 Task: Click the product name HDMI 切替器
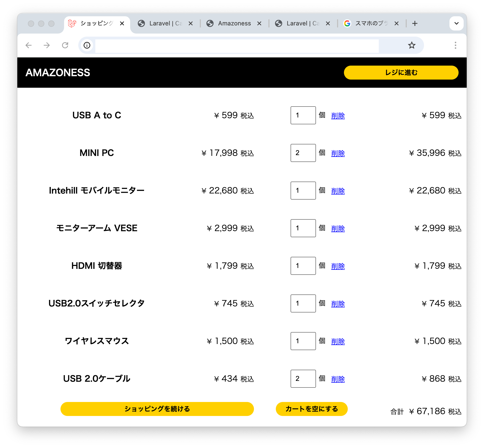(x=97, y=266)
